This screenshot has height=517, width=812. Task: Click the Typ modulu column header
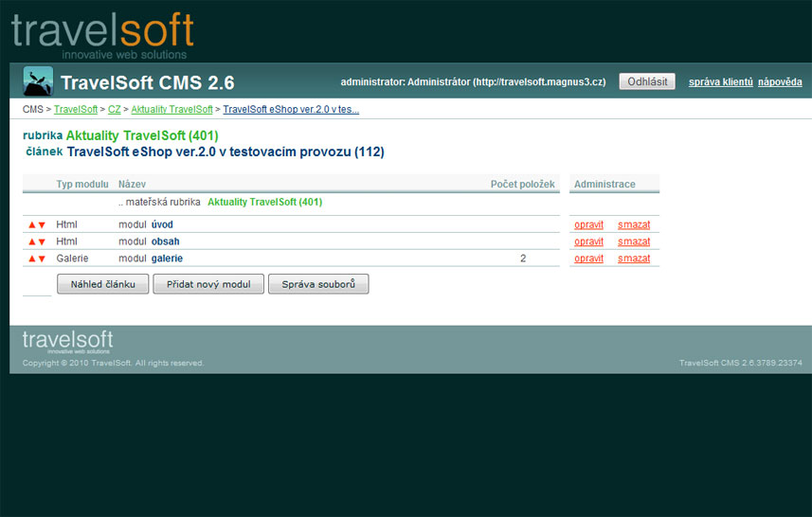[x=82, y=185]
